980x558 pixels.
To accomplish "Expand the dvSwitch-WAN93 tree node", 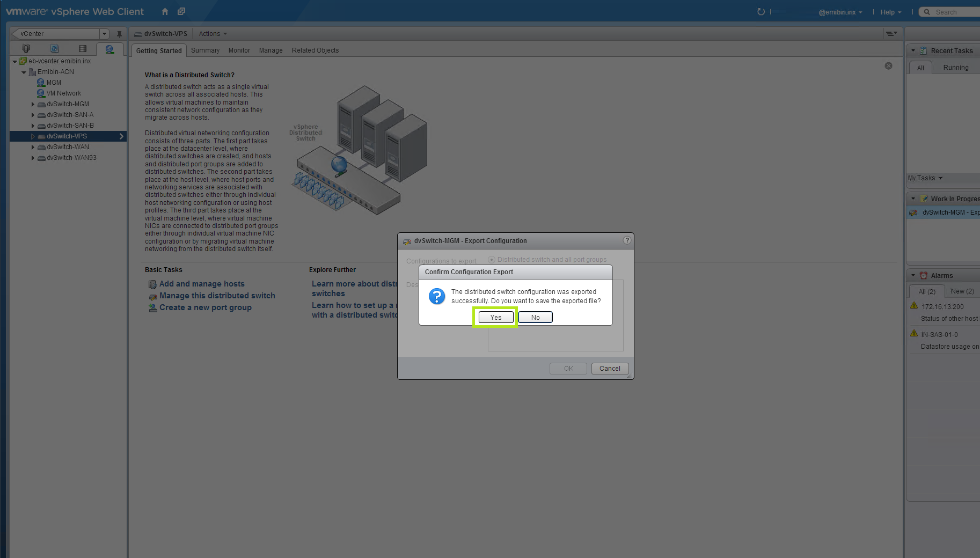I will tap(33, 158).
